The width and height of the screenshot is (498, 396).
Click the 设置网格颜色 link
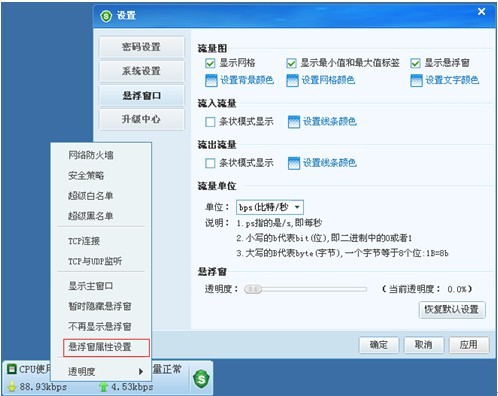[x=328, y=80]
